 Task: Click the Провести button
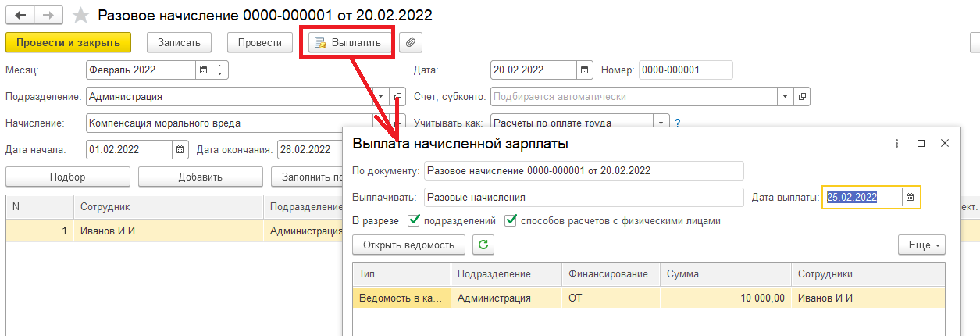pyautogui.click(x=260, y=42)
